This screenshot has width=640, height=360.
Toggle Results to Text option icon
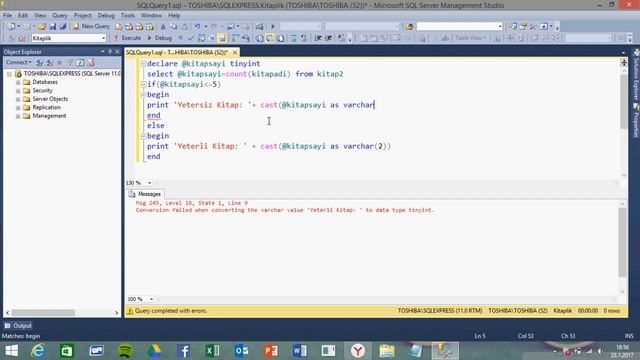tap(260, 38)
